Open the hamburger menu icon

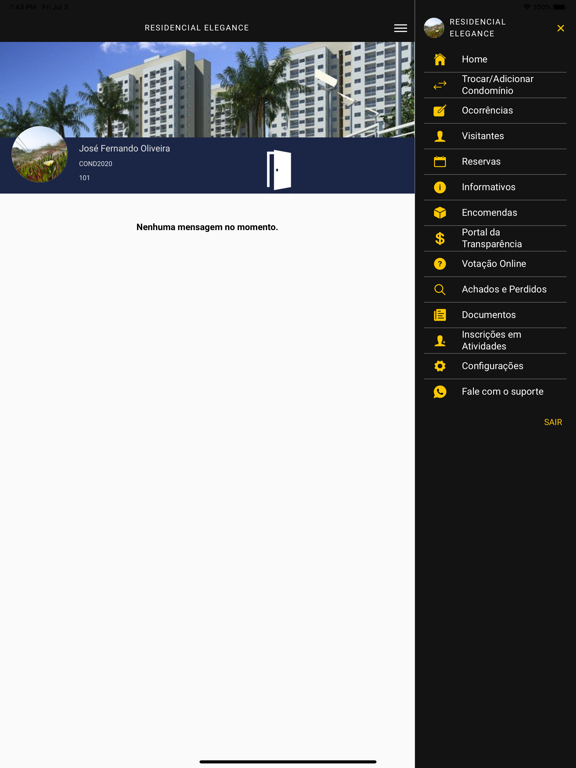400,28
